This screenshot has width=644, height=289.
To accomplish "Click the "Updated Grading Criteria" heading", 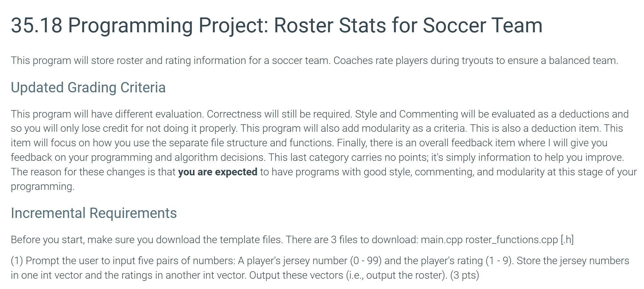I will point(88,88).
